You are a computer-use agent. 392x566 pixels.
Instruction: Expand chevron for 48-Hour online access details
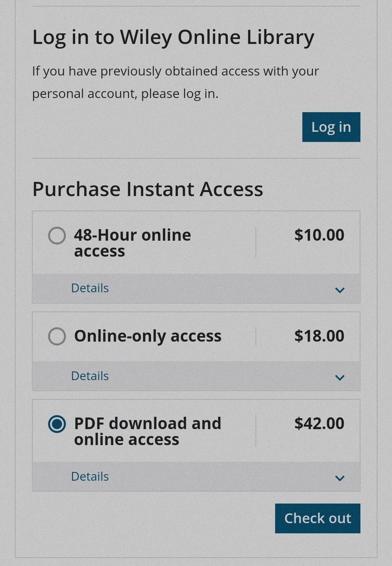tap(340, 290)
